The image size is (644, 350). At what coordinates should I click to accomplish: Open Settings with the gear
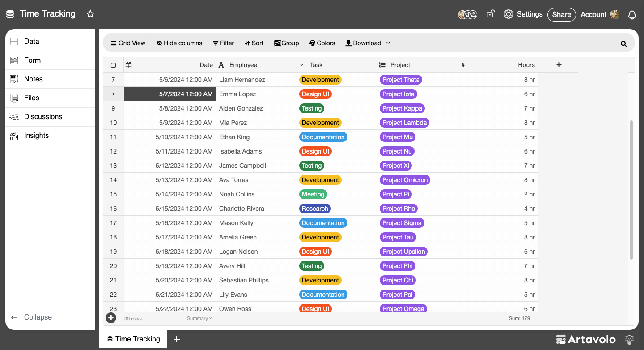pyautogui.click(x=523, y=14)
